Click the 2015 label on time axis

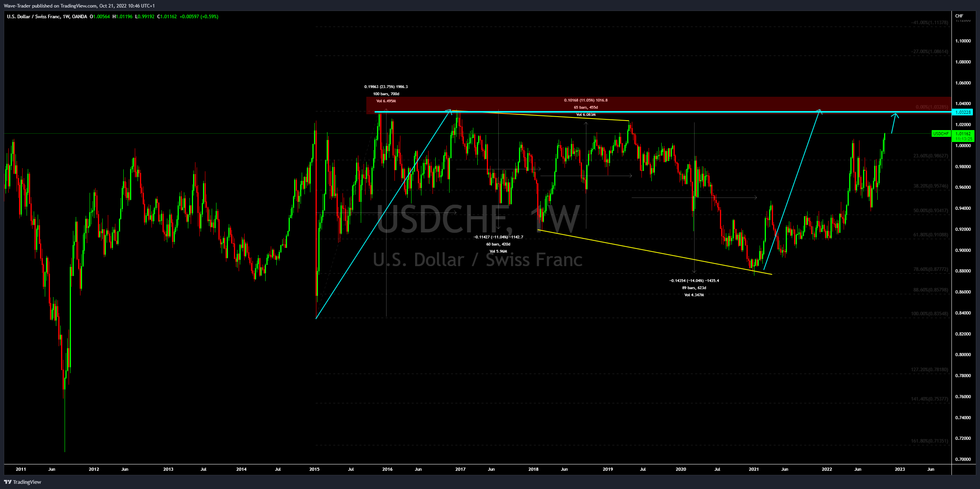click(x=314, y=469)
